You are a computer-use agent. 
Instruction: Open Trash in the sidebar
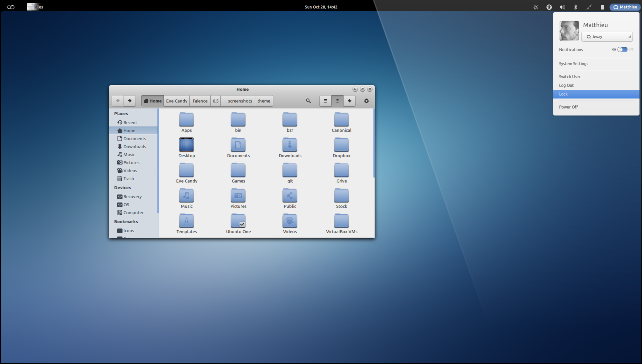click(x=133, y=179)
